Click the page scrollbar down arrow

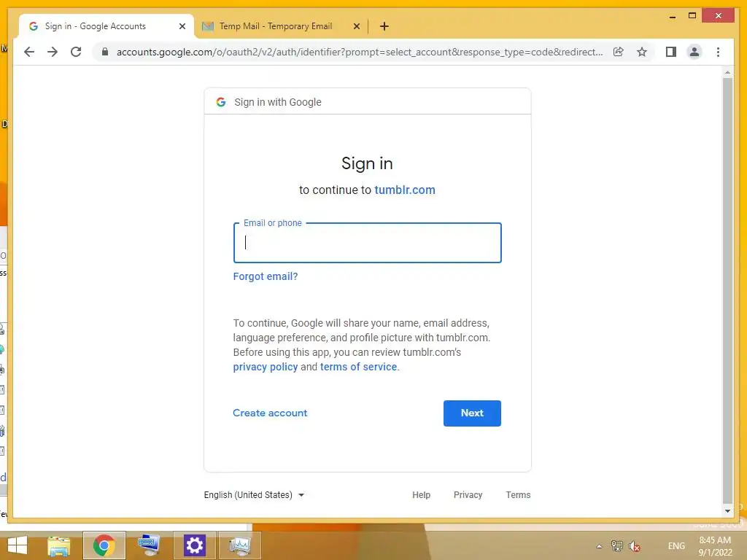click(x=727, y=511)
